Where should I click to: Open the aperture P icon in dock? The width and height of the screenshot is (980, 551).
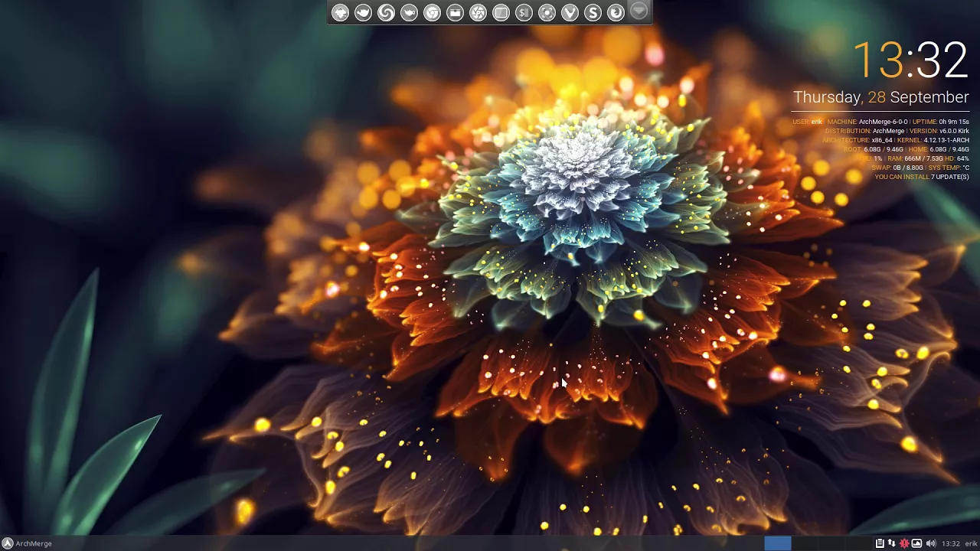pyautogui.click(x=478, y=12)
